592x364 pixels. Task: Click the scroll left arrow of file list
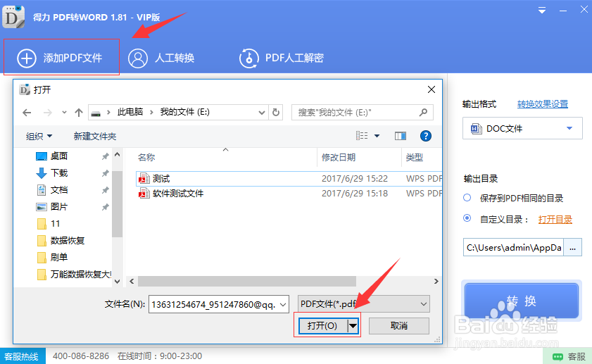(132, 282)
